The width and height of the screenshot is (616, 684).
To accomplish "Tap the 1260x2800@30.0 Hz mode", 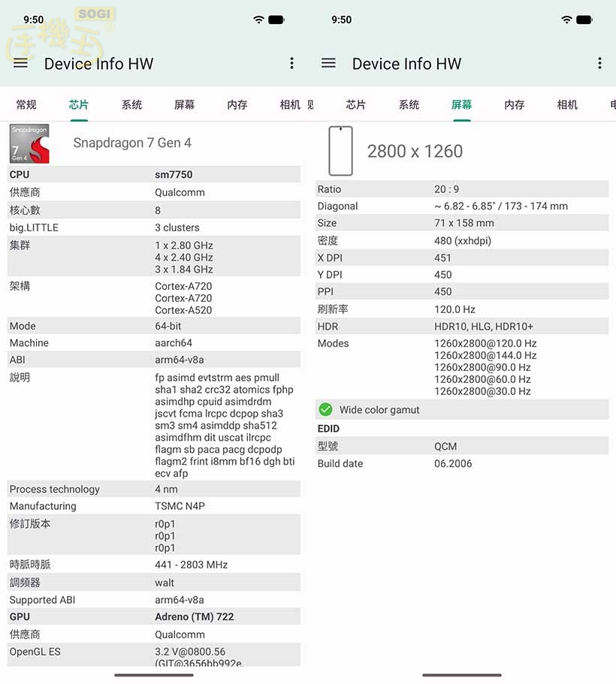I will (x=482, y=391).
